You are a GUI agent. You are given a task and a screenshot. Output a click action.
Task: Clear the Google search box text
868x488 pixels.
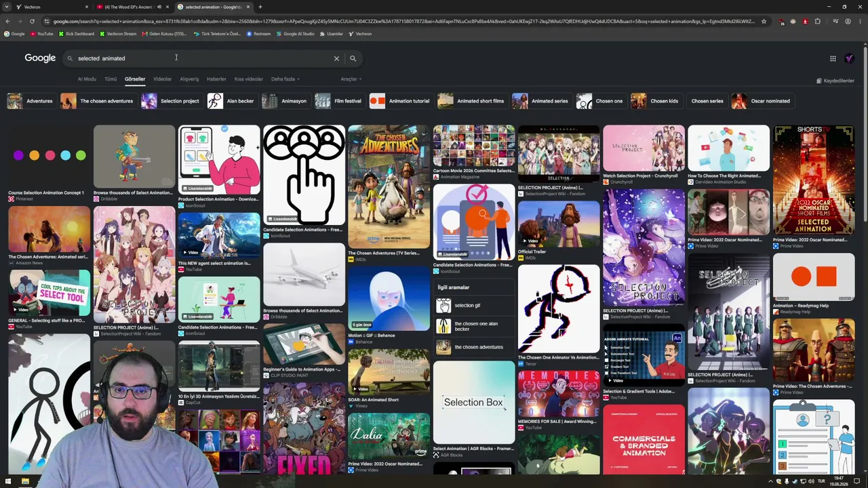pyautogui.click(x=336, y=58)
